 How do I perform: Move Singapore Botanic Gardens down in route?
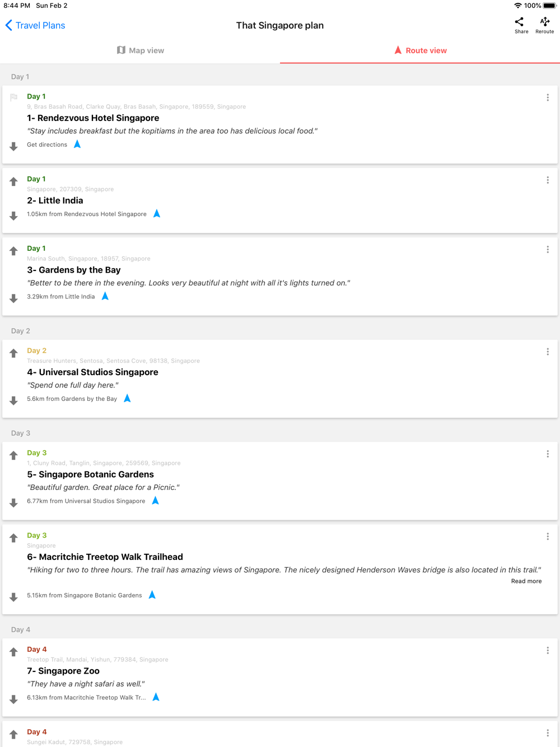(x=13, y=503)
